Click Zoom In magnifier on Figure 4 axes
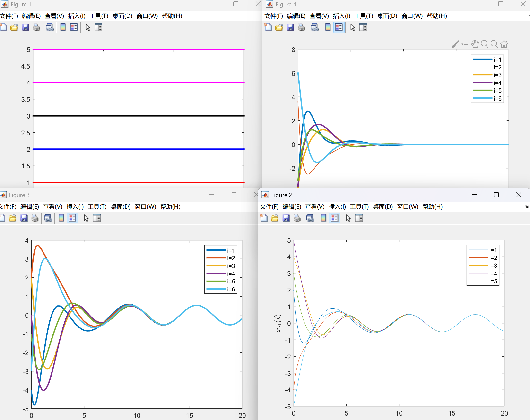 coord(485,44)
